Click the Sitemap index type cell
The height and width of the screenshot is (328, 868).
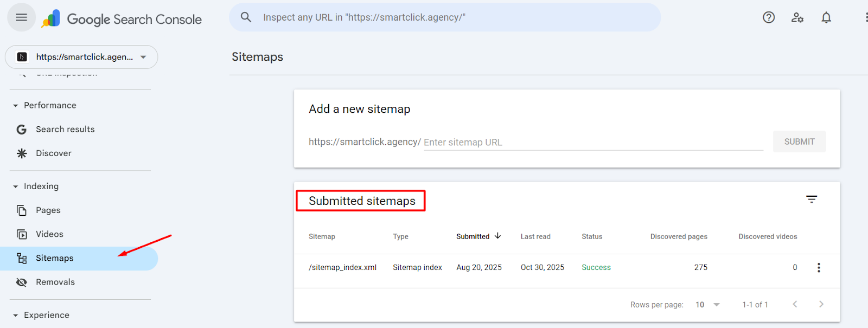(x=417, y=267)
